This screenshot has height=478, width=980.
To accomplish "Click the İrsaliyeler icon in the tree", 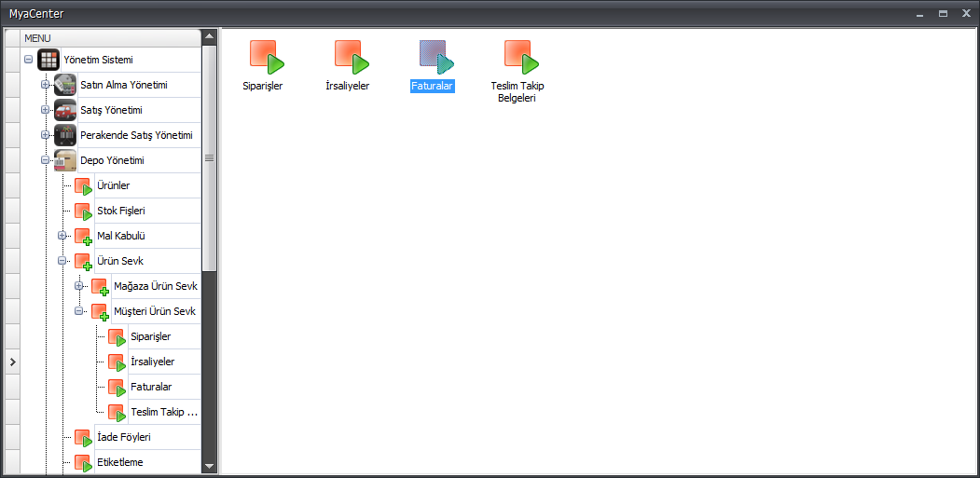I will pyautogui.click(x=117, y=362).
